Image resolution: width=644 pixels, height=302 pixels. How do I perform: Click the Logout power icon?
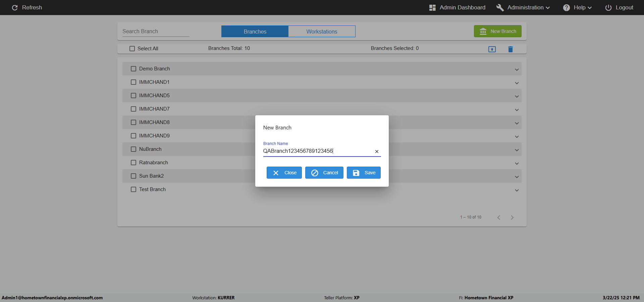coord(608,7)
